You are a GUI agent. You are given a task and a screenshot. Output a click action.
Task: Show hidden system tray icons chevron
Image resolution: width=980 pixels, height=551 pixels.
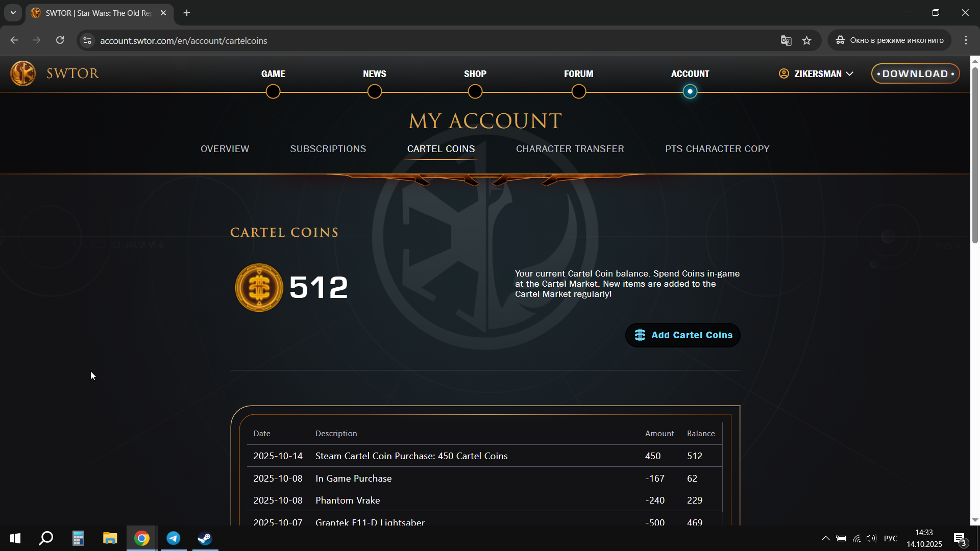(825, 538)
